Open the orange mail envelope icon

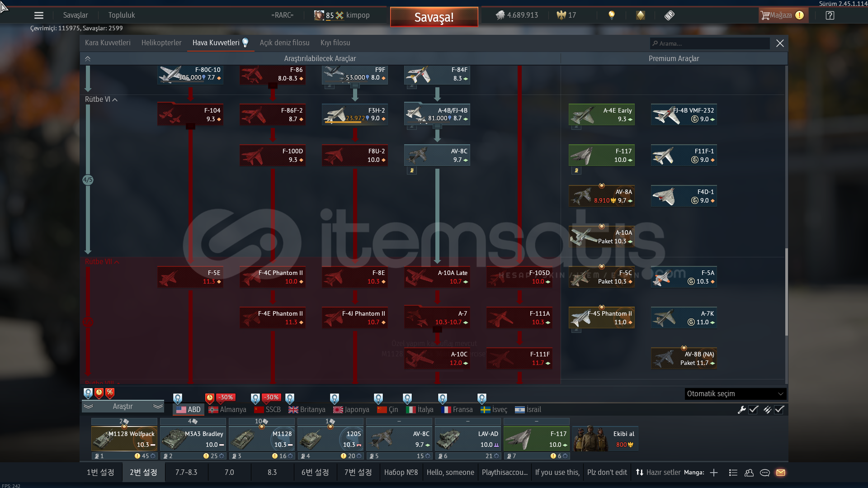781,473
